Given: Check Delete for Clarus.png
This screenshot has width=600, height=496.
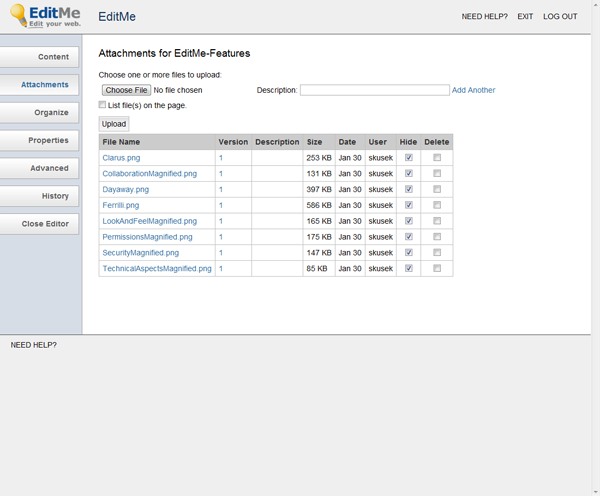Looking at the screenshot, I should (x=437, y=157).
